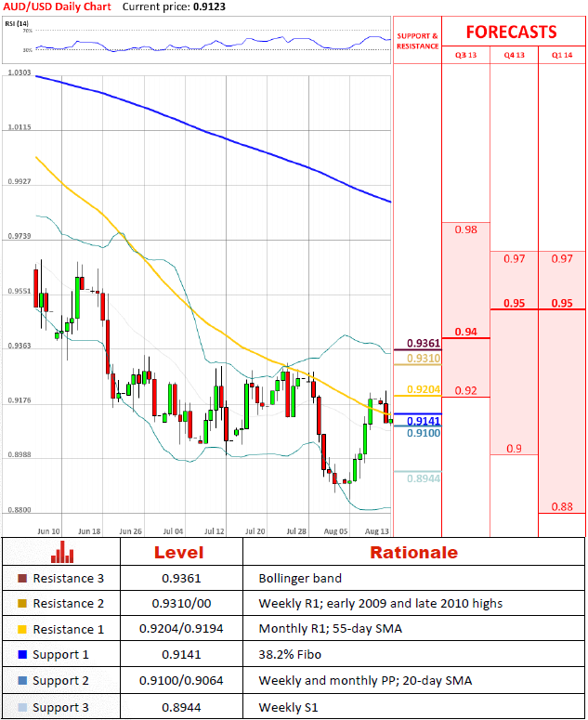This screenshot has width=588, height=720.
Task: Click the 0.9204/0.9194 level cell
Action: click(181, 629)
